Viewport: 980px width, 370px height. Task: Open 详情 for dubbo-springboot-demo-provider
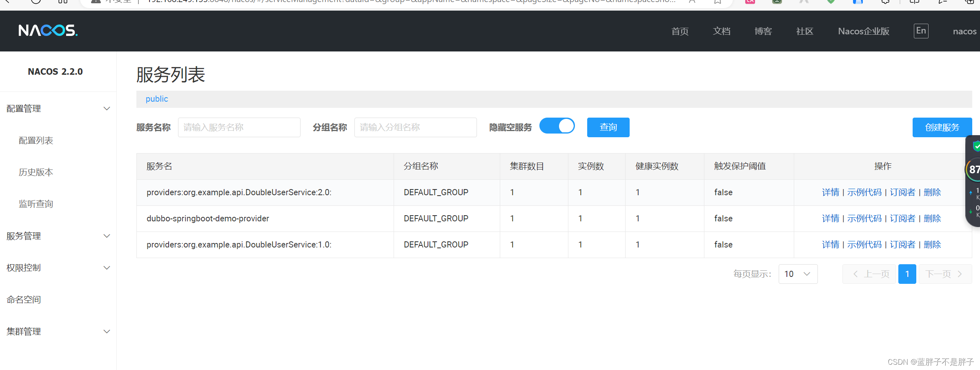coord(831,218)
